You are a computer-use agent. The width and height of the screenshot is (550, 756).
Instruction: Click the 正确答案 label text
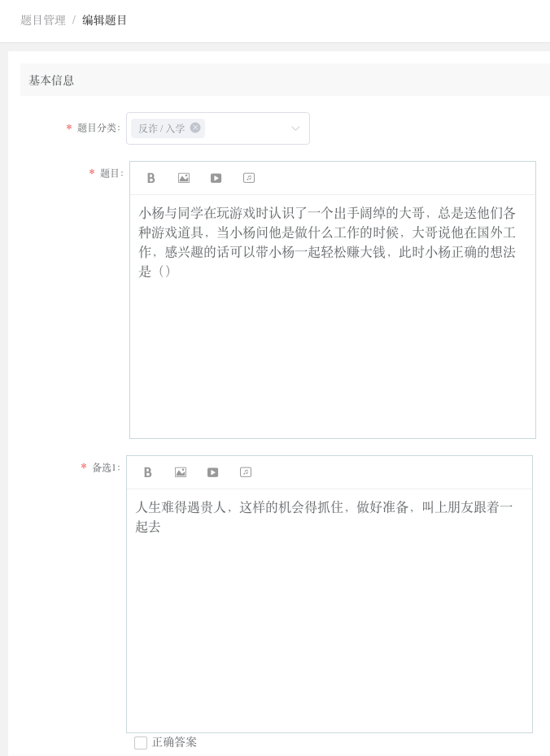174,742
